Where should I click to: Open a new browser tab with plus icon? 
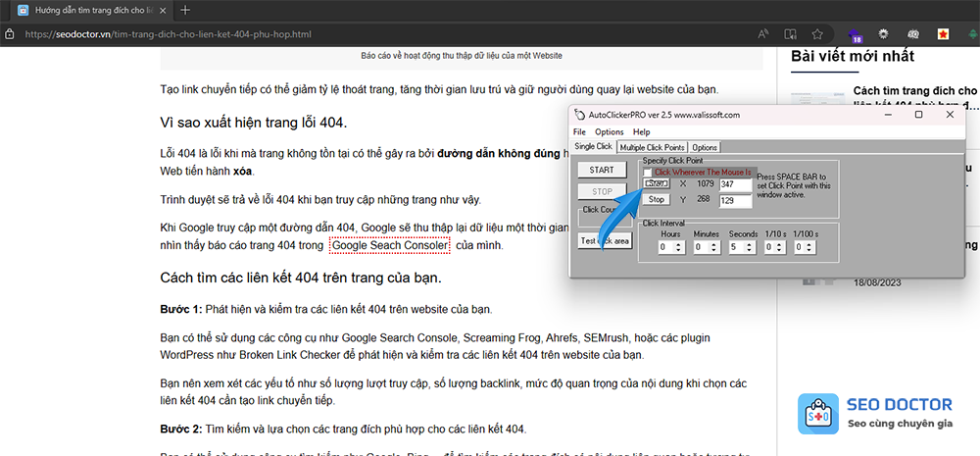point(185,10)
